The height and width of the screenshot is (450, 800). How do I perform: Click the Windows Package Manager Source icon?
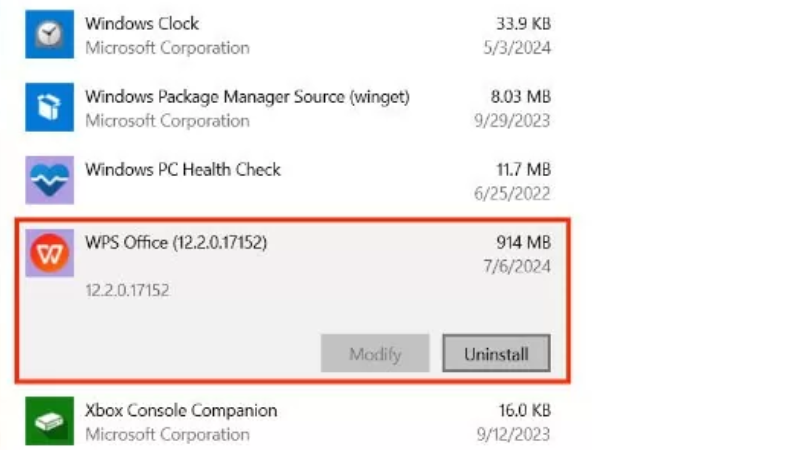coord(49,108)
